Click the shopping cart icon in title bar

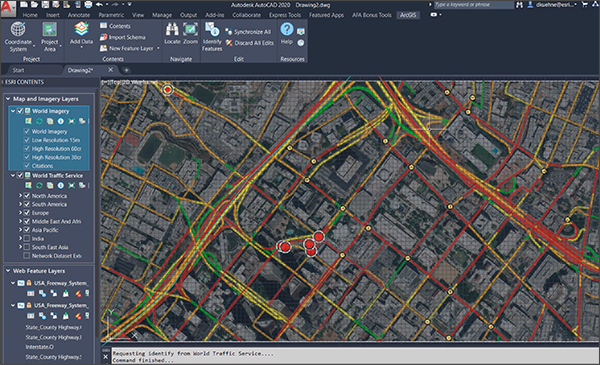pyautogui.click(x=584, y=5)
